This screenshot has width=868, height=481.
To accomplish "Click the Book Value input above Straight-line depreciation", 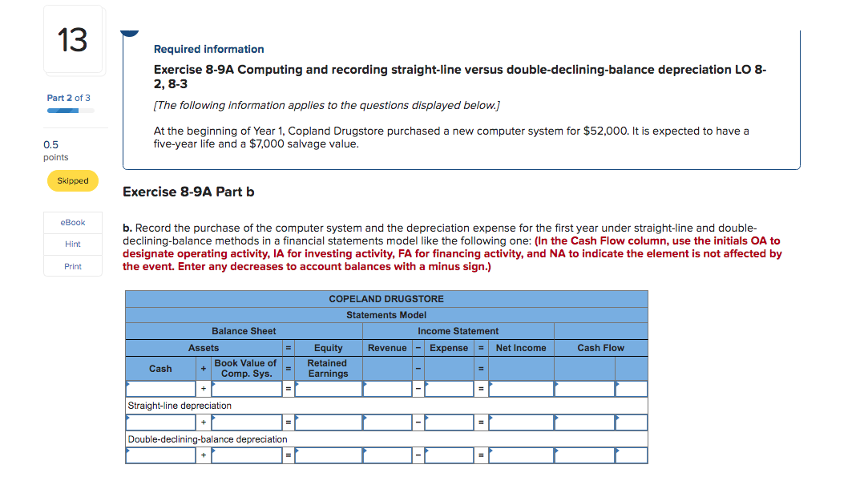I will (248, 388).
